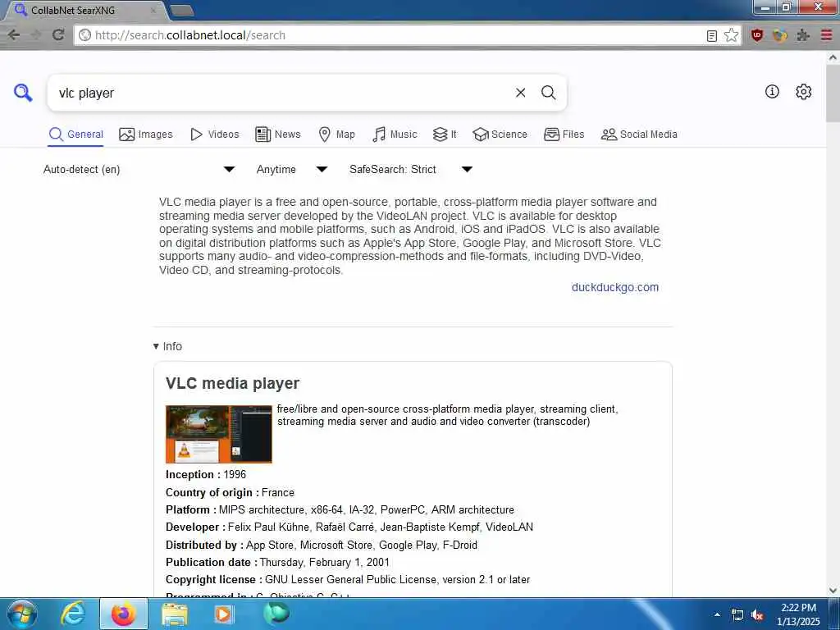The image size is (840, 630).
Task: Switch to the Music tab
Action: 395,134
